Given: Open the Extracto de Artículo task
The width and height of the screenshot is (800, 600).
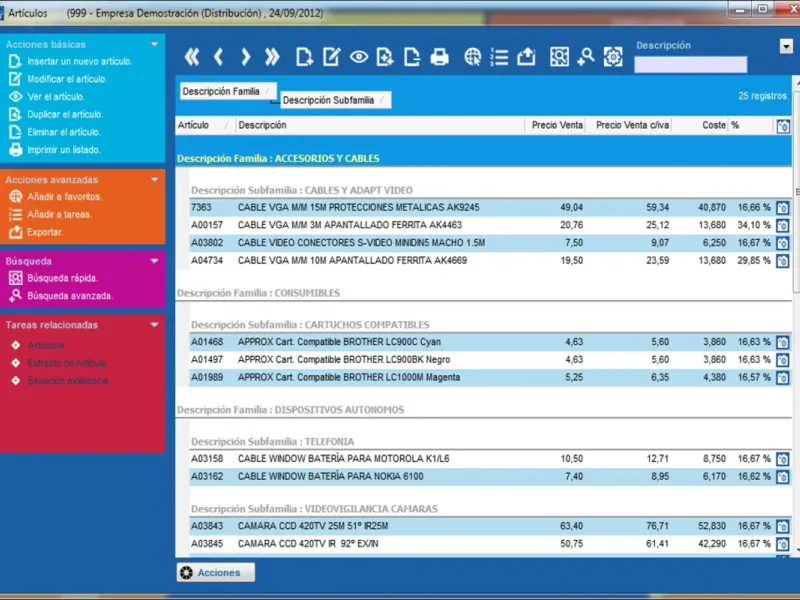Looking at the screenshot, I should coord(67,363).
